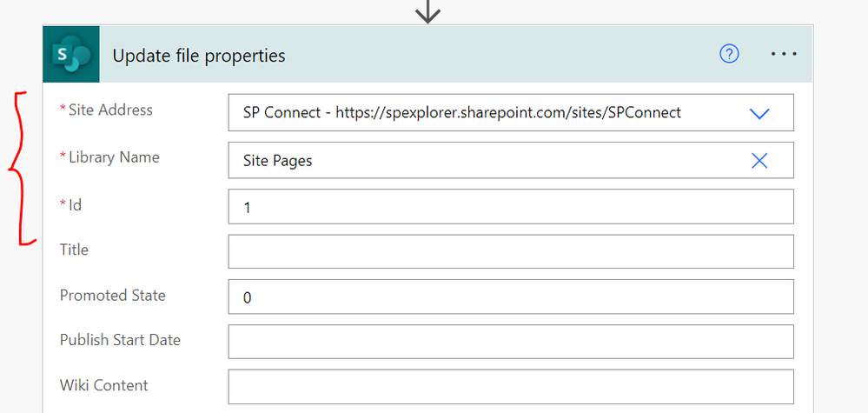Click the Publish Start Date label

pos(120,339)
